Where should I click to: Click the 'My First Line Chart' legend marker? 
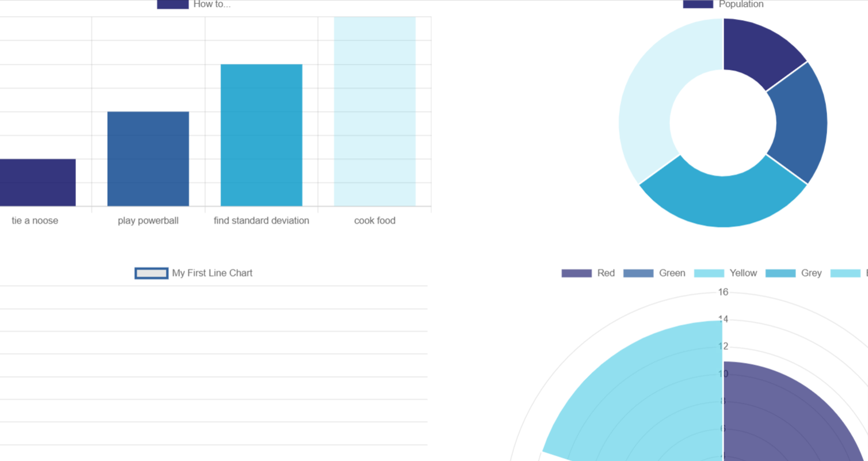pyautogui.click(x=151, y=273)
